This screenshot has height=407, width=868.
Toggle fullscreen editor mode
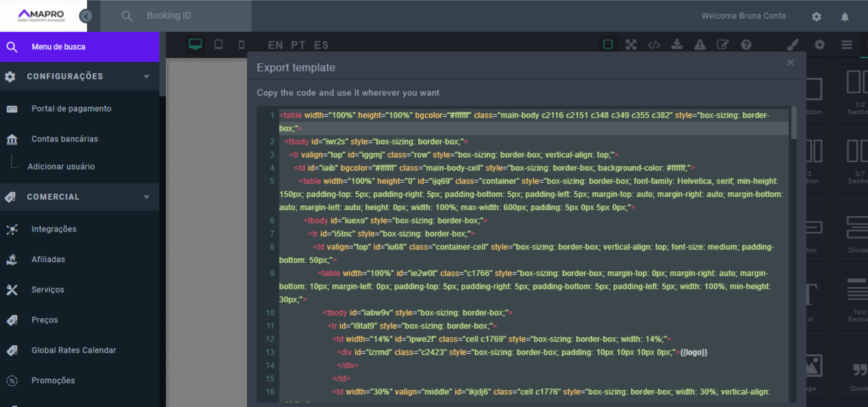pyautogui.click(x=631, y=44)
